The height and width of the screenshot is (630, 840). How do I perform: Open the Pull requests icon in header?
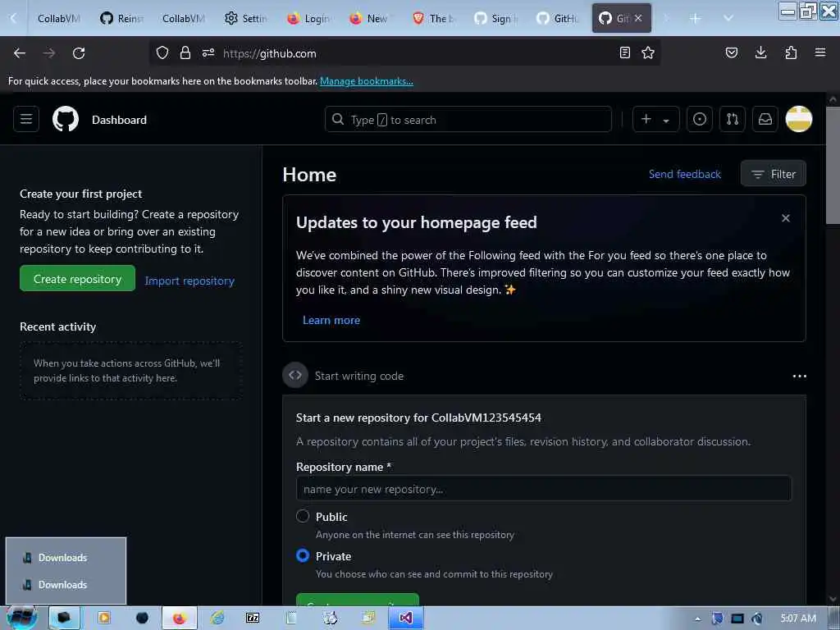(x=733, y=119)
